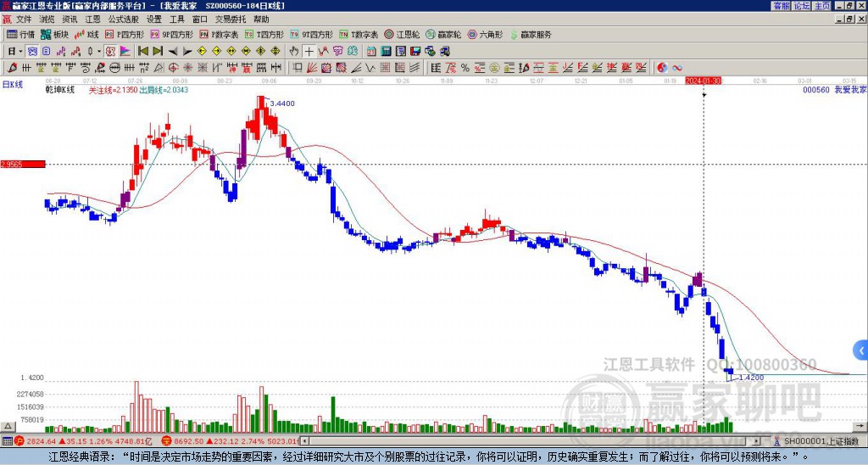Click the 论坛 forum button
The image size is (868, 465).
(x=802, y=6)
